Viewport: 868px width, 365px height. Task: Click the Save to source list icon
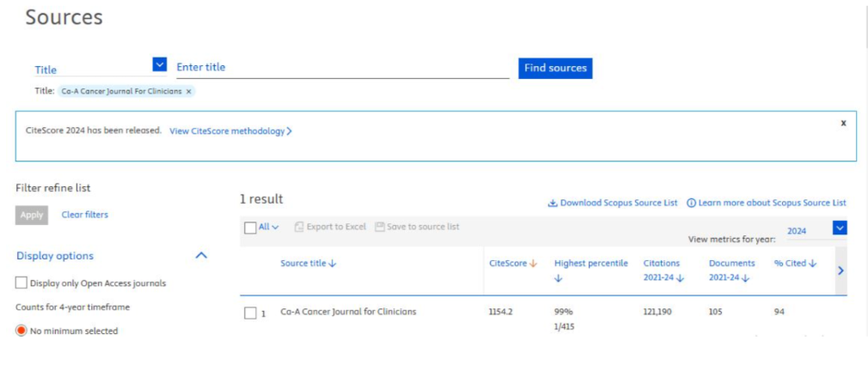pos(379,227)
